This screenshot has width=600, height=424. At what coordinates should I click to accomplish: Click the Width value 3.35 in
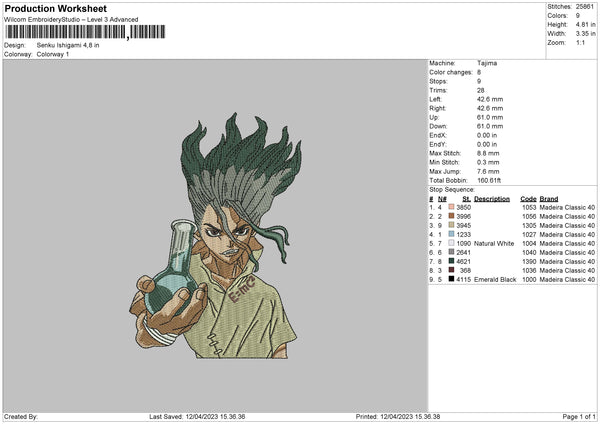click(x=585, y=34)
